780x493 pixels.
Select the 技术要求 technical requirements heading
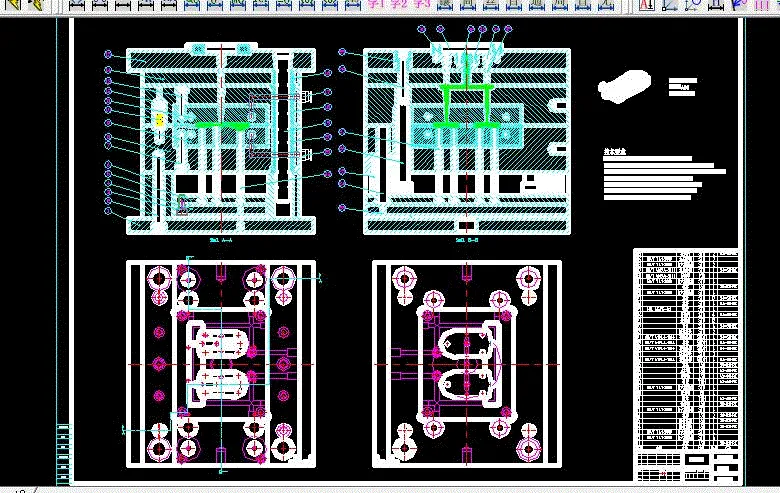(615, 152)
